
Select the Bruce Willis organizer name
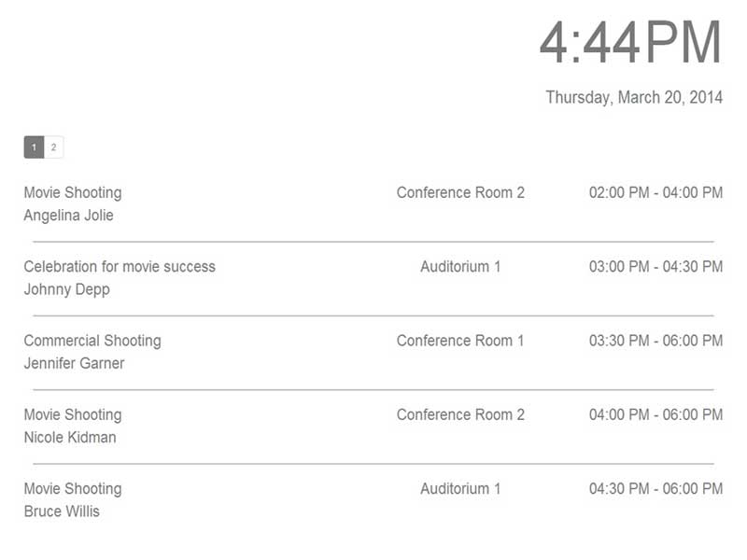click(62, 511)
